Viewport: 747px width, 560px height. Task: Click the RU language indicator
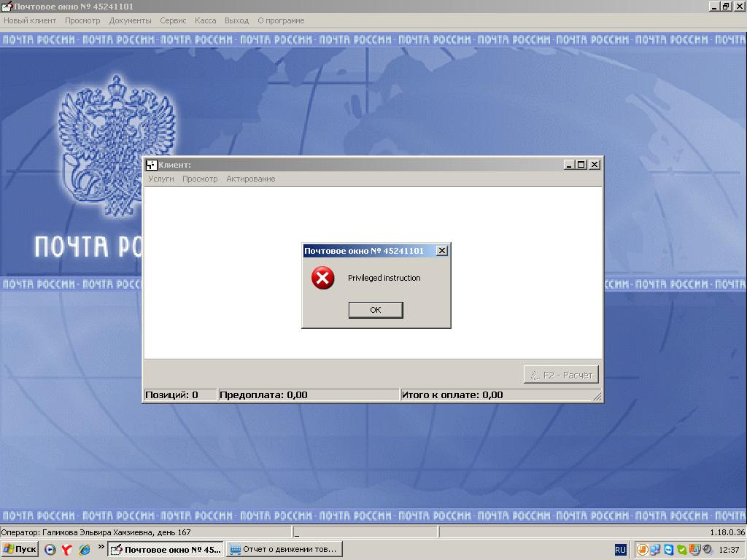coord(620,550)
